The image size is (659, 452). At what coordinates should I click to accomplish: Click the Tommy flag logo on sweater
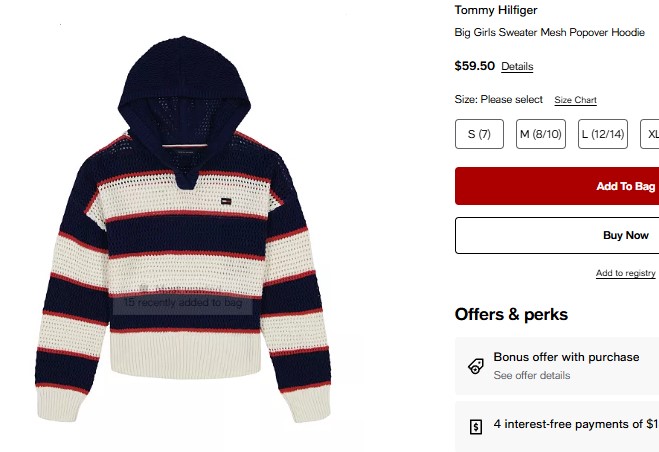226,201
